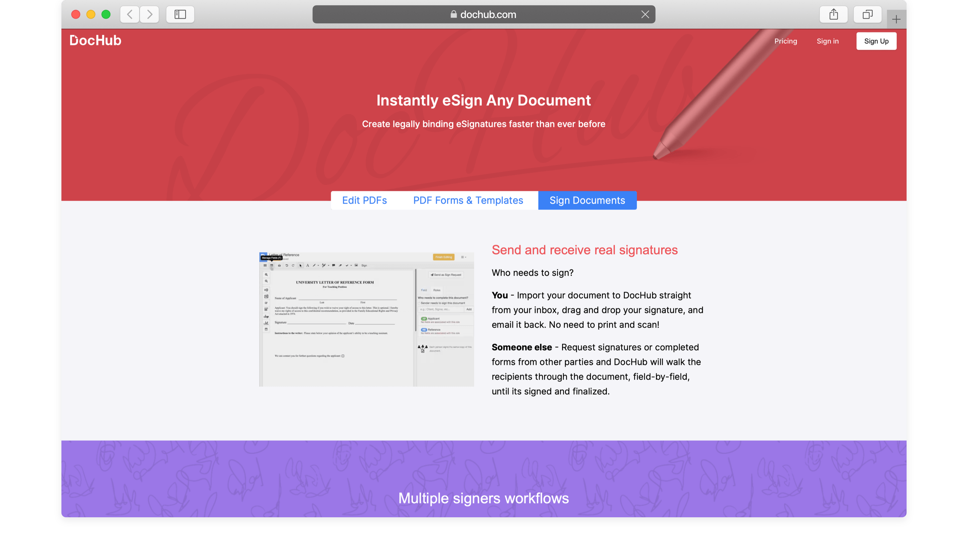Click the reference form screenshot thumbnail
The image size is (968, 560).
coord(366,319)
